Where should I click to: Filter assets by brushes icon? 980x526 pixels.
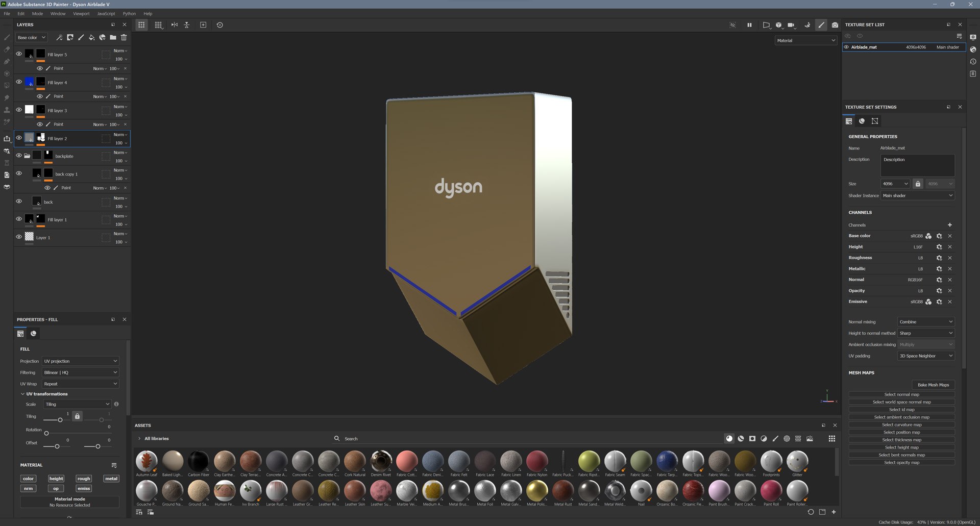[775, 438]
